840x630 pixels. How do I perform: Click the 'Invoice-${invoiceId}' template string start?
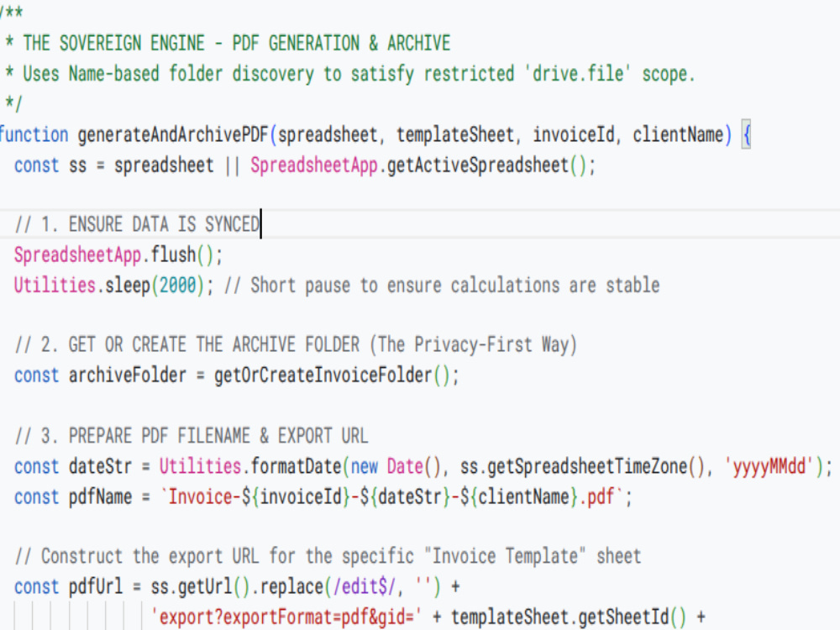tap(255, 497)
